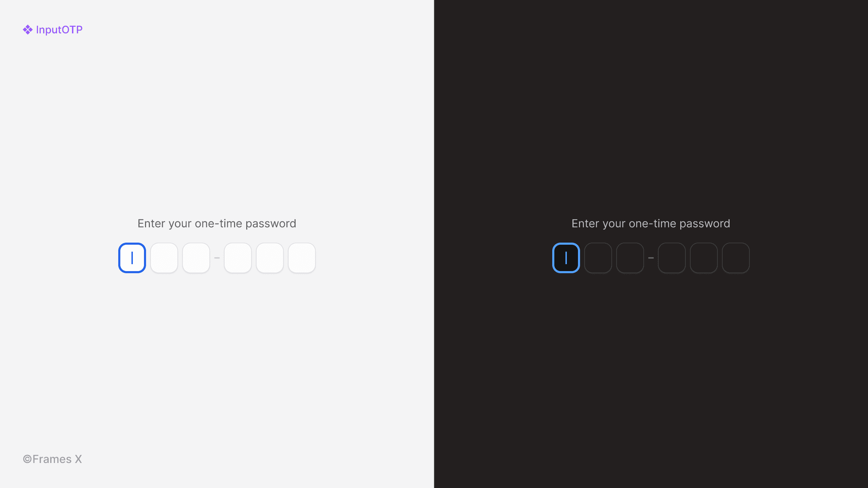This screenshot has height=488, width=868.
Task: Select the sixth OTP box in light panel
Action: click(x=302, y=258)
